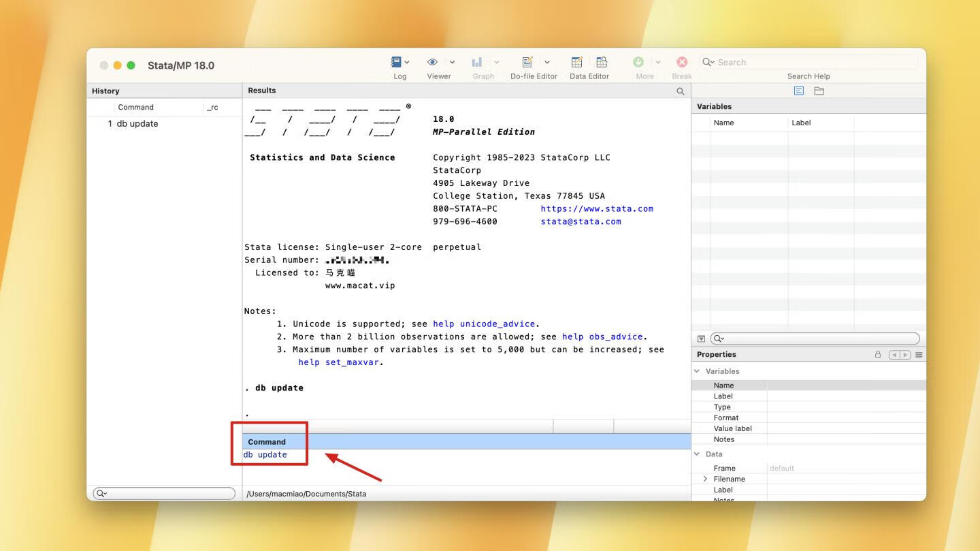Click the Label column header in Variables
Image resolution: width=980 pixels, height=551 pixels.
click(x=801, y=123)
